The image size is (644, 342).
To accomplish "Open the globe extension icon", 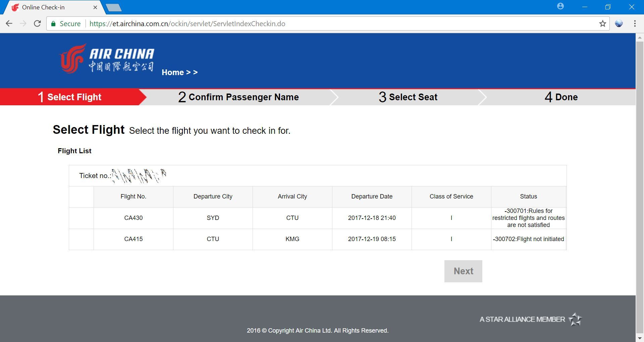I will (619, 23).
